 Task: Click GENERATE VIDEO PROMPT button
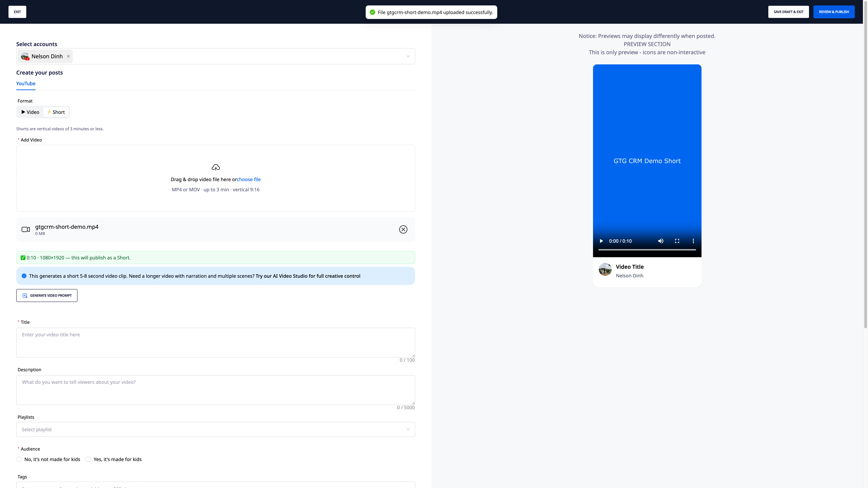47,295
